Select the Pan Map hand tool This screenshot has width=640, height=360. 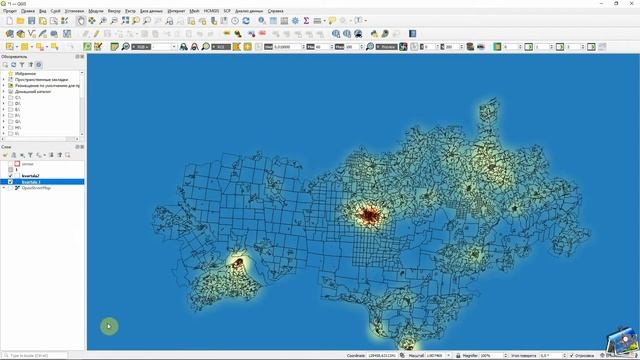point(81,20)
